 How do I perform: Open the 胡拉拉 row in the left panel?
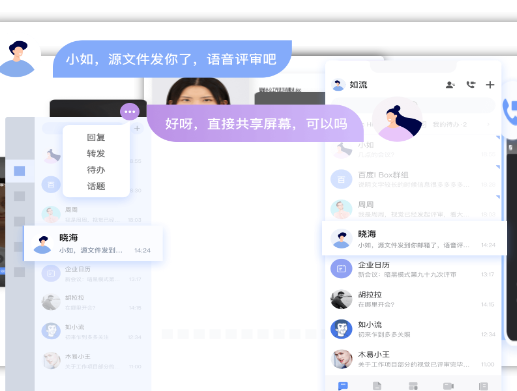[93, 302]
